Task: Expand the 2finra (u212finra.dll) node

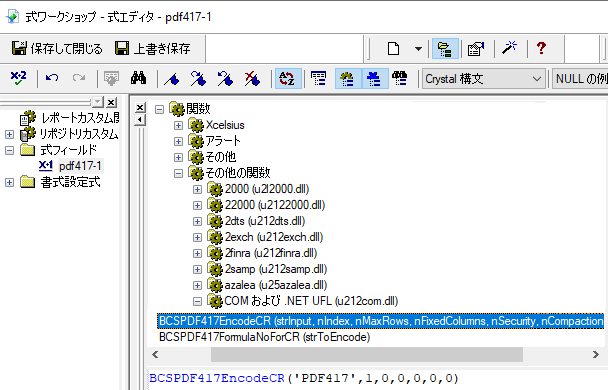Action: 197,254
